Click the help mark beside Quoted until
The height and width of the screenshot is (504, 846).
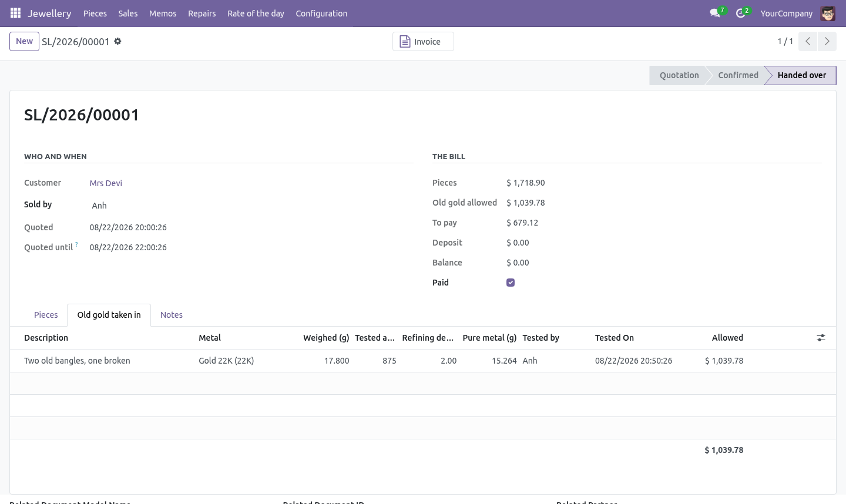pos(76,244)
